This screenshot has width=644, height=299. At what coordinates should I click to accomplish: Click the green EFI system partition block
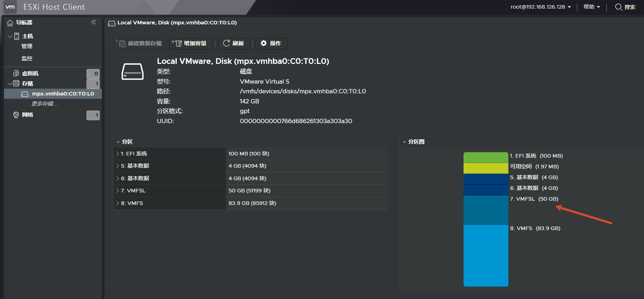pyautogui.click(x=486, y=158)
